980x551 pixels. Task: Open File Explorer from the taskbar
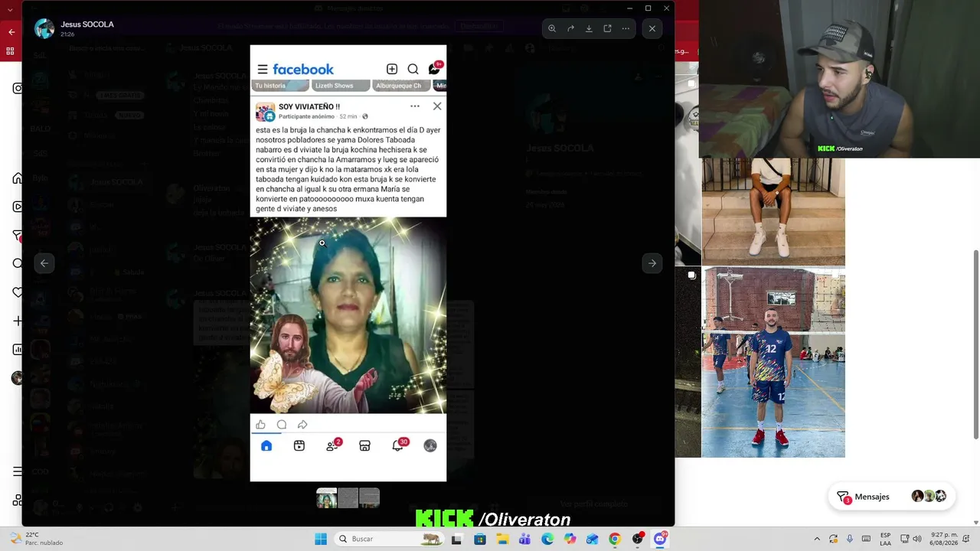pos(502,539)
